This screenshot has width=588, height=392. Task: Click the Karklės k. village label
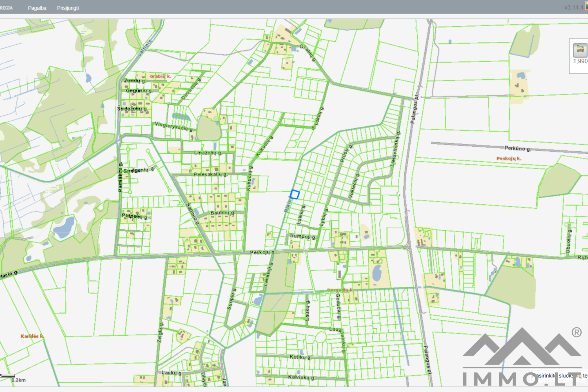point(32,336)
